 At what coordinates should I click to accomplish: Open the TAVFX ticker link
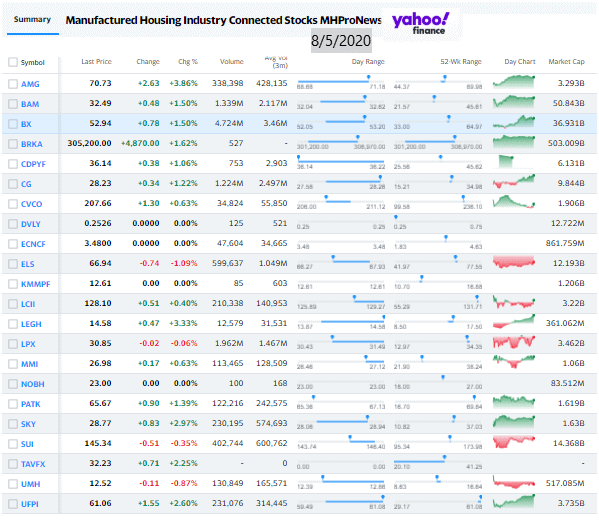33,464
